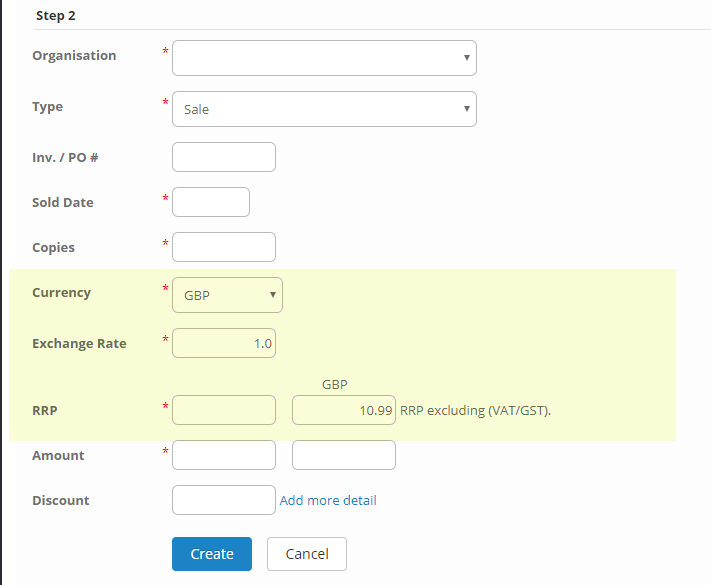The height and width of the screenshot is (585, 711).
Task: Focus the second Amount input field
Action: pyautogui.click(x=343, y=455)
